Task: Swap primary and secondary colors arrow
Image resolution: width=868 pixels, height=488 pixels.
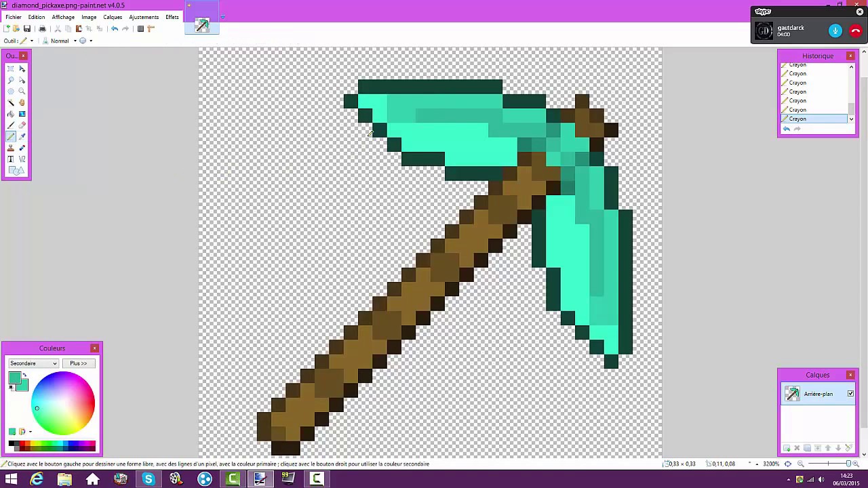Action: (24, 375)
